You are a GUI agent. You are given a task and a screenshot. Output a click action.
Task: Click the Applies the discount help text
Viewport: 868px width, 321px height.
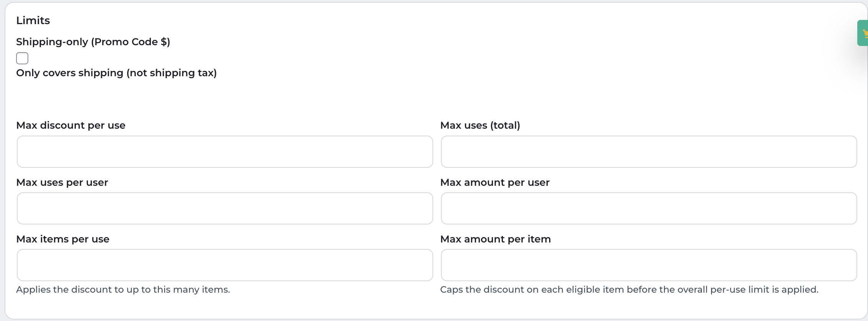click(x=123, y=290)
